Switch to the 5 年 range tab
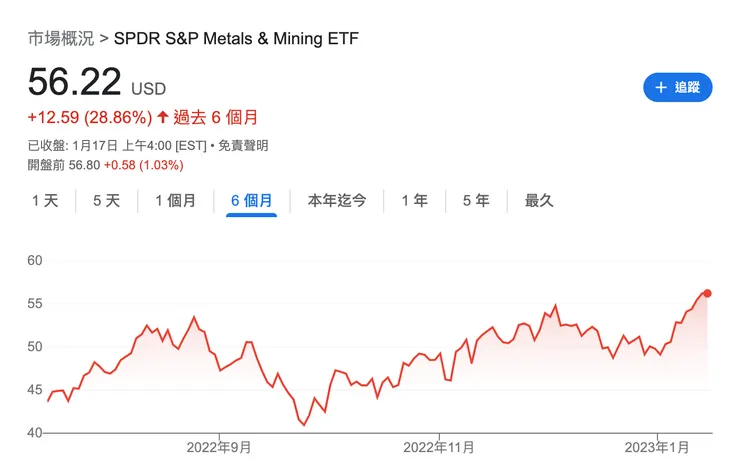Image resolution: width=740 pixels, height=468 pixels. click(x=476, y=201)
